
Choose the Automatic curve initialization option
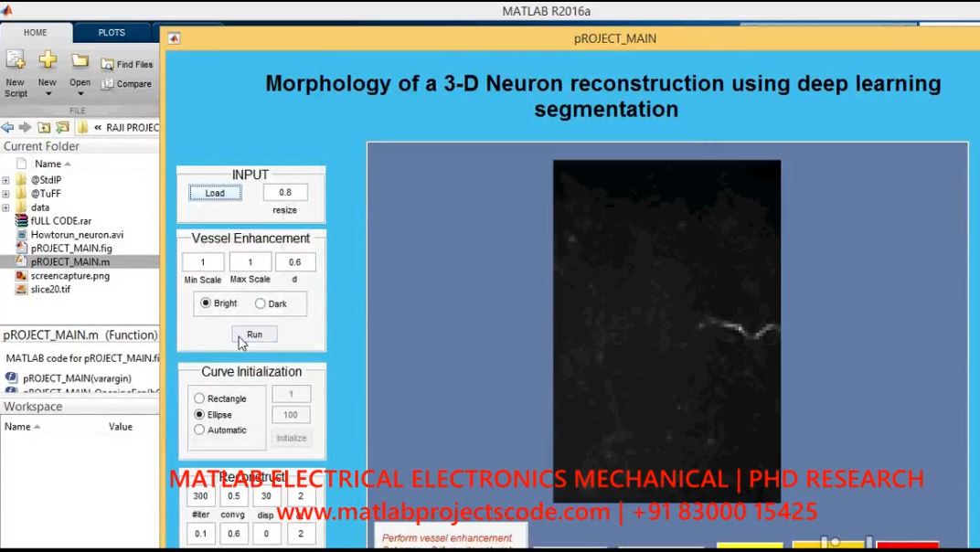(199, 430)
